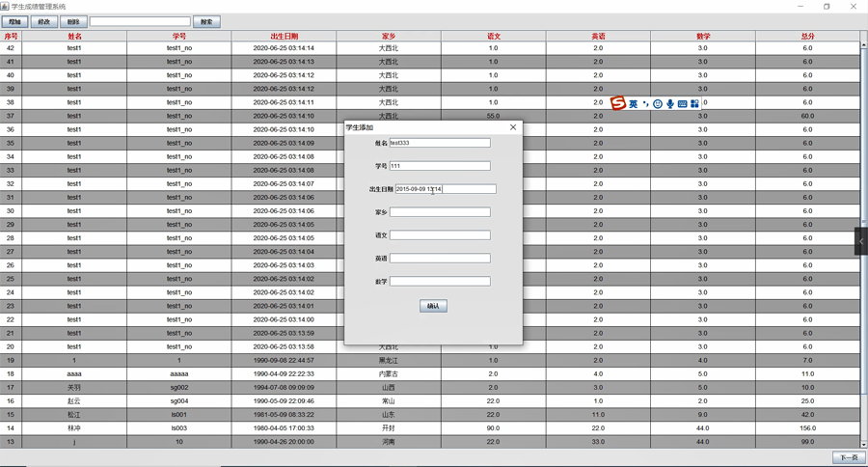Image resolution: width=868 pixels, height=467 pixels.
Task: Click the 出生日期 column header
Action: 284,36
